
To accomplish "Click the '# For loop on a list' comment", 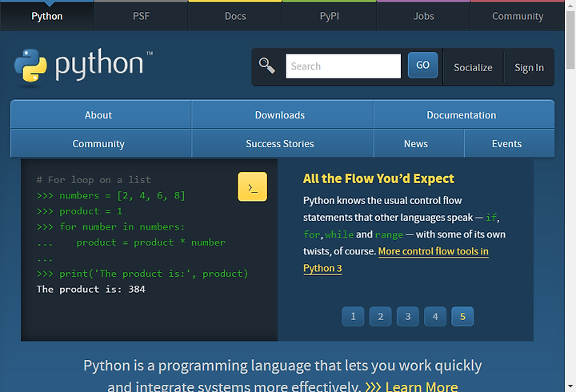I will pyautogui.click(x=94, y=180).
